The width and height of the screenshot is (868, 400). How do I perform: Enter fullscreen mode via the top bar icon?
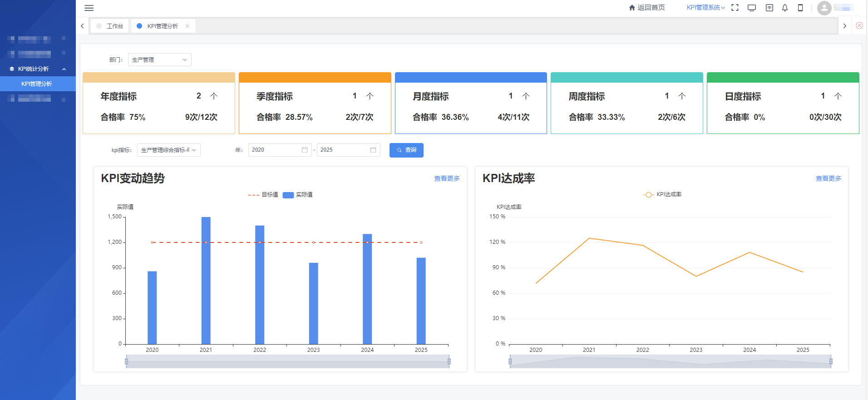coord(735,8)
